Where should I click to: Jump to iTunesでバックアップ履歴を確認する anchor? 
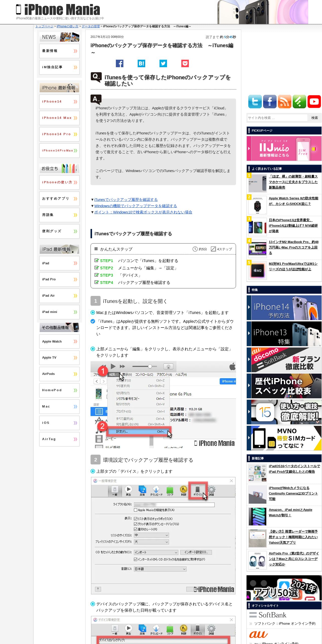coord(126,200)
